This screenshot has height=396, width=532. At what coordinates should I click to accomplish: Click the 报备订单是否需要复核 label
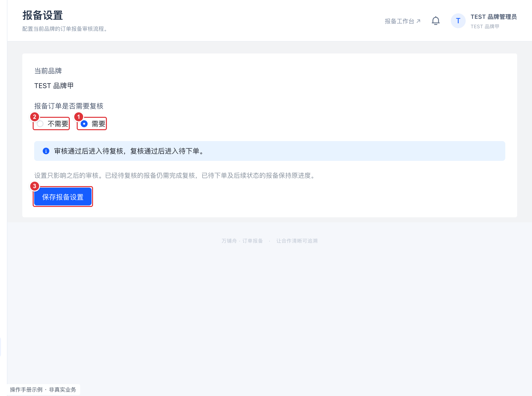(69, 106)
